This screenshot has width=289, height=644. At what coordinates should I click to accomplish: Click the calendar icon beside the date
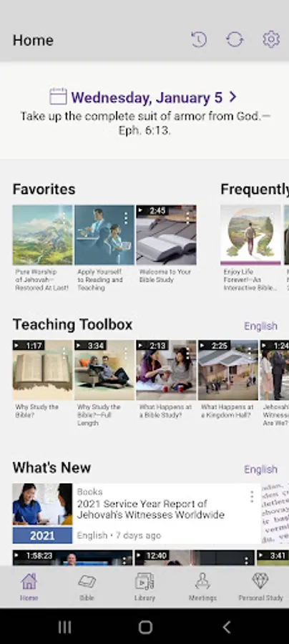(58, 96)
